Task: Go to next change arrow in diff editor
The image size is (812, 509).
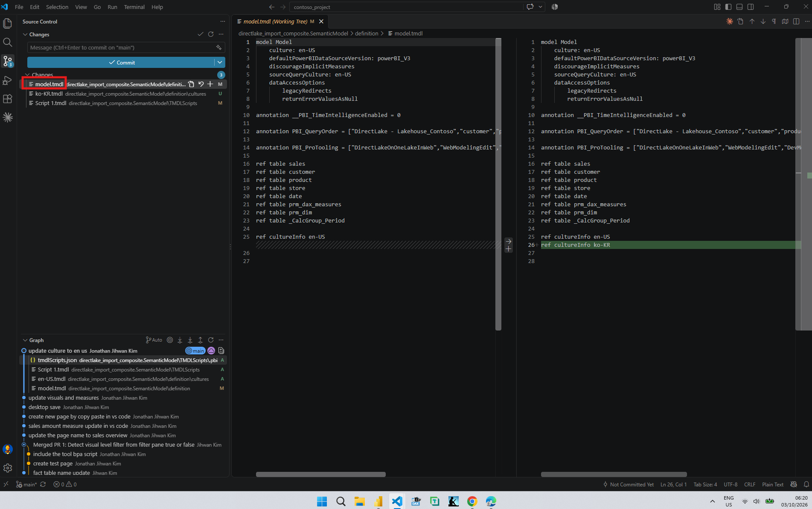Action: coord(763,21)
